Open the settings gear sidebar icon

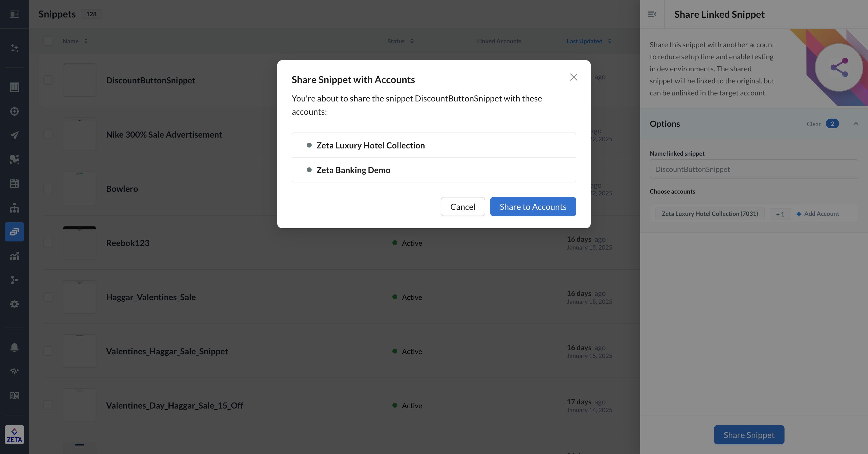pyautogui.click(x=14, y=304)
